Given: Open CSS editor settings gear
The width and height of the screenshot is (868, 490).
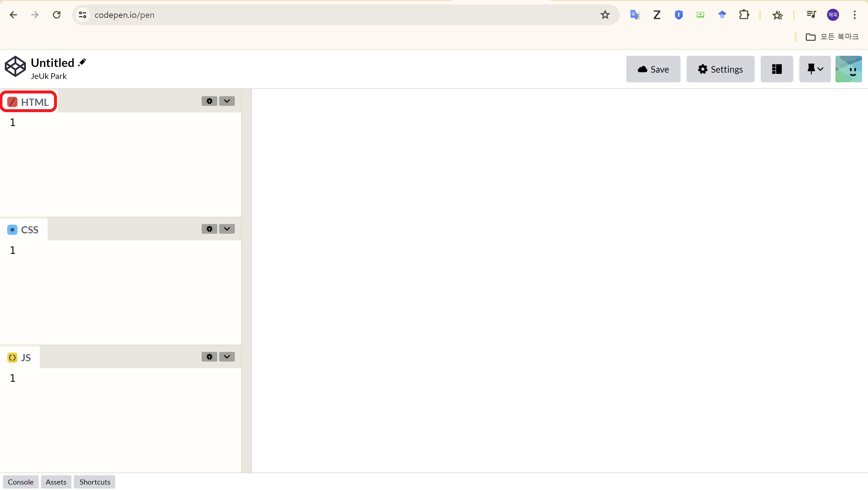Looking at the screenshot, I should click(x=209, y=229).
